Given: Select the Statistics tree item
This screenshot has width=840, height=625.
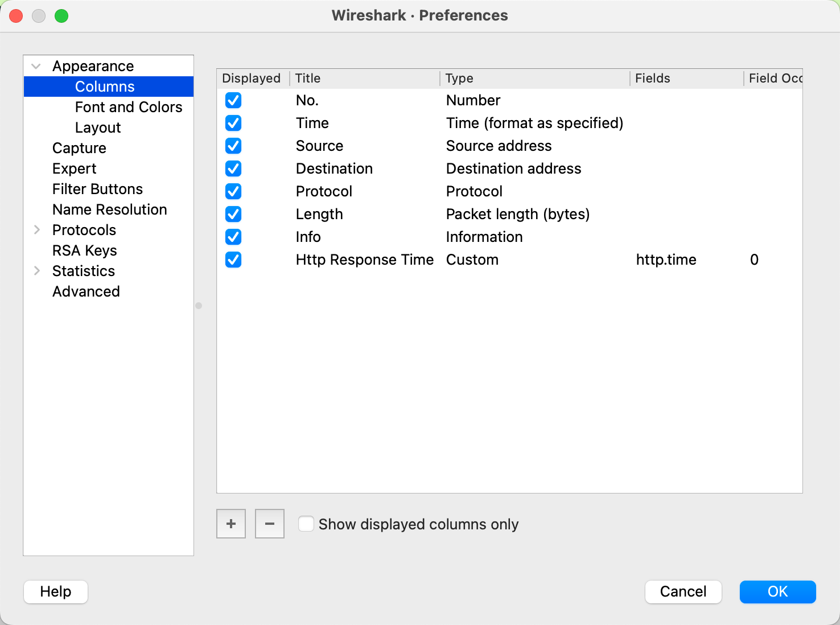Looking at the screenshot, I should (x=84, y=271).
